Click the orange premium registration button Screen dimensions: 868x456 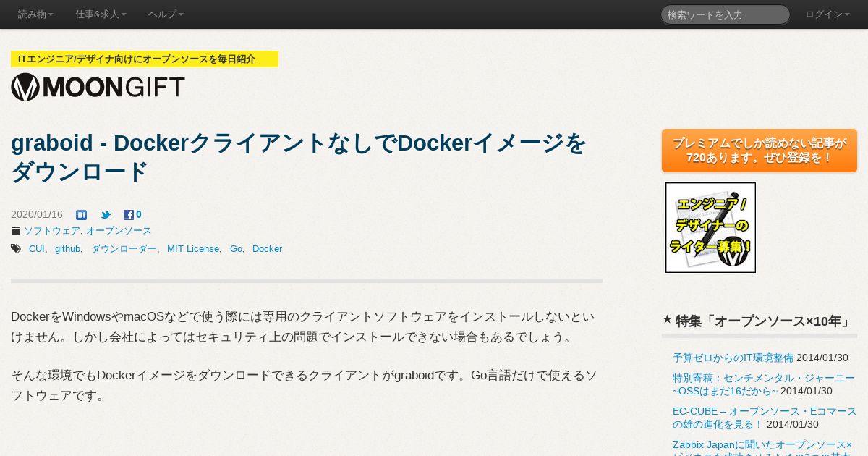759,151
